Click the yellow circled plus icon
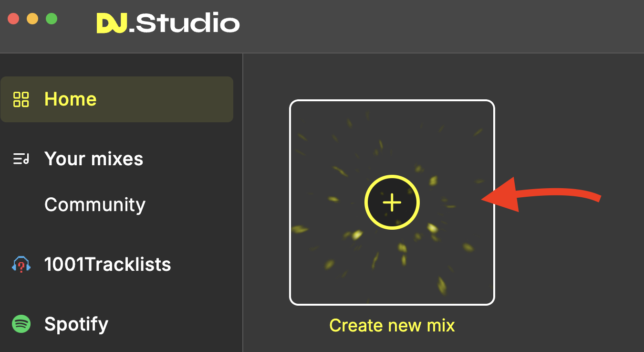Viewport: 644px width, 352px height. tap(392, 203)
